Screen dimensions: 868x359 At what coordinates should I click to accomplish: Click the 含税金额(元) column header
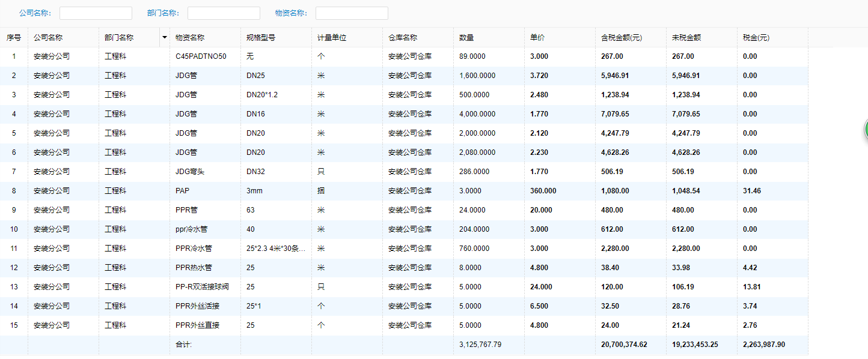631,37
